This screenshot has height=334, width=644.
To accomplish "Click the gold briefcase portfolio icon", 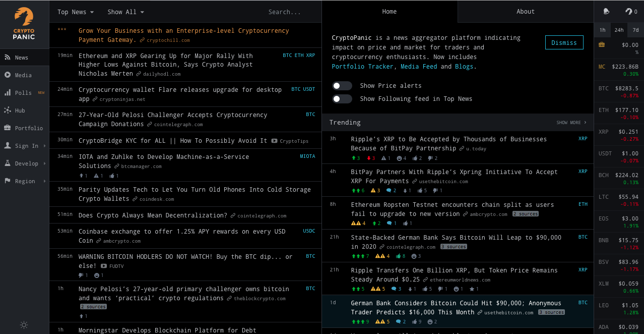I will [x=602, y=45].
